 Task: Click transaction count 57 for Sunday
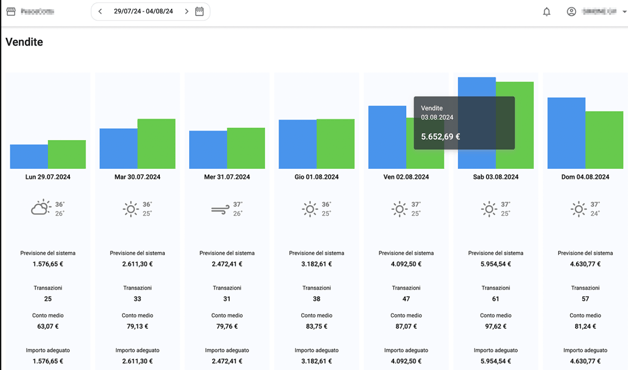(x=585, y=299)
